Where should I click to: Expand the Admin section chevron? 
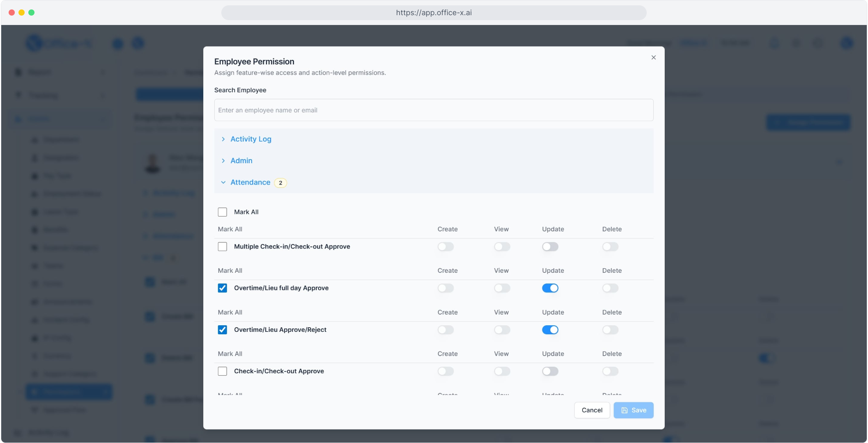pyautogui.click(x=223, y=161)
